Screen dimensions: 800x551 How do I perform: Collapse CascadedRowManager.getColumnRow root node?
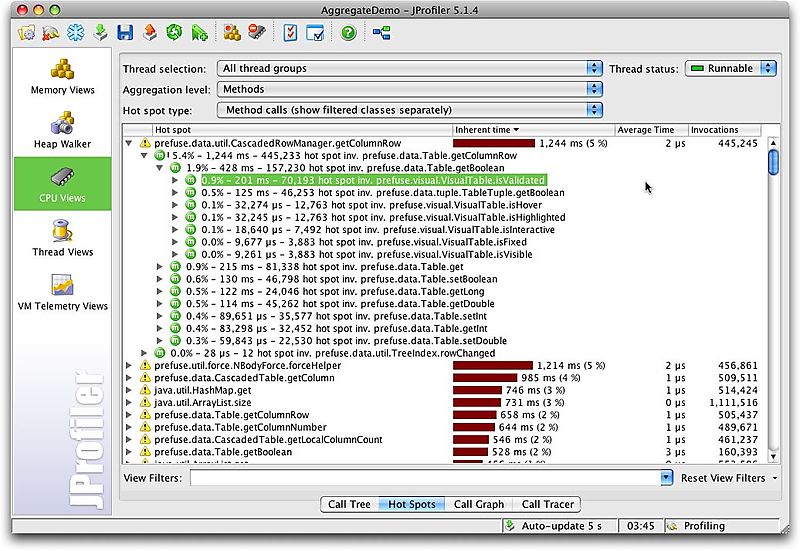coord(129,143)
